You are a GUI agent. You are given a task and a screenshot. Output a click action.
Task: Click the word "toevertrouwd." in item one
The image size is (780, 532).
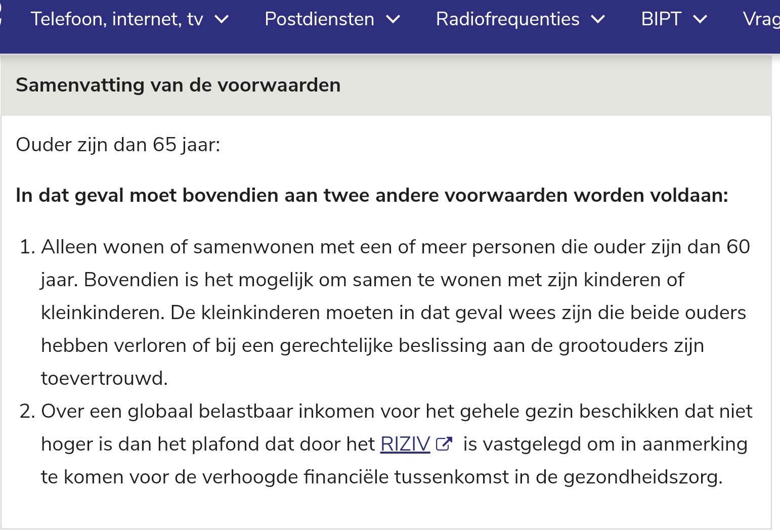[x=104, y=378]
